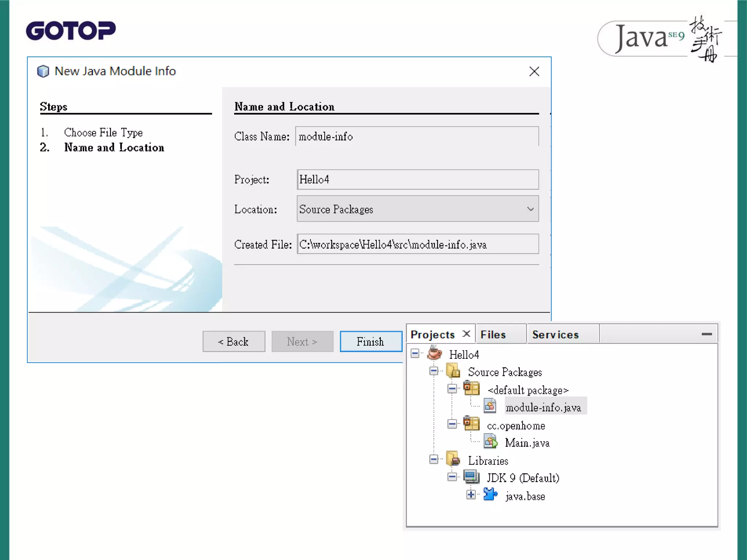747x560 pixels.
Task: Switch to the Services tab
Action: click(x=555, y=334)
